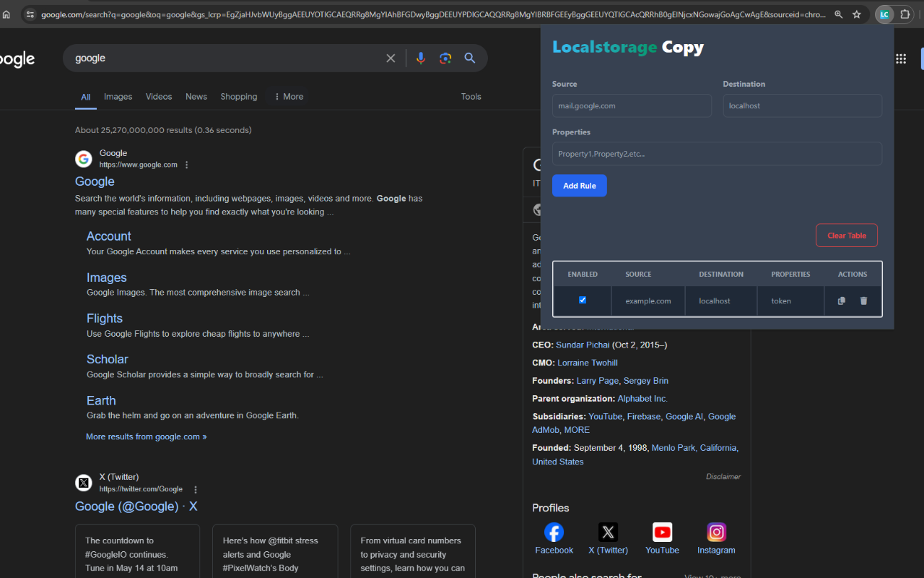The image size is (924, 578).
Task: Open Google's YouTube profile icon
Action: 662,532
